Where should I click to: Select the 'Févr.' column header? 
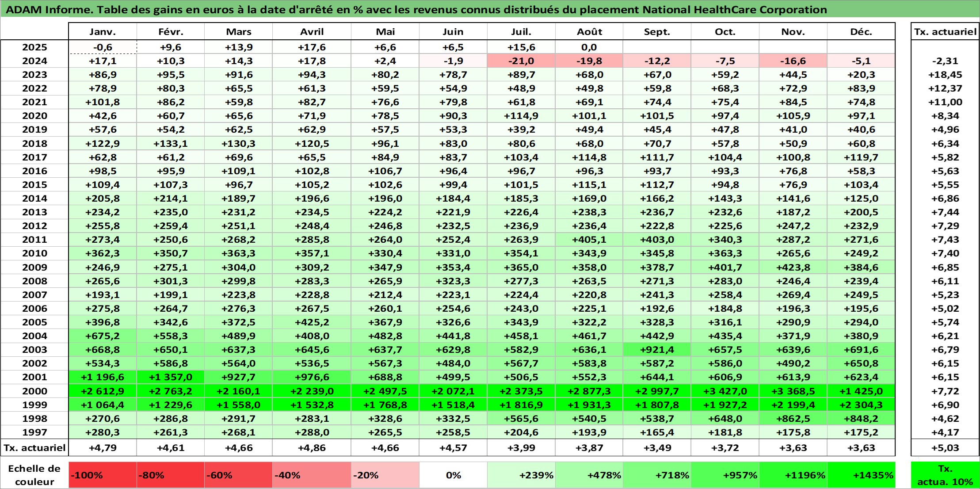pyautogui.click(x=171, y=32)
